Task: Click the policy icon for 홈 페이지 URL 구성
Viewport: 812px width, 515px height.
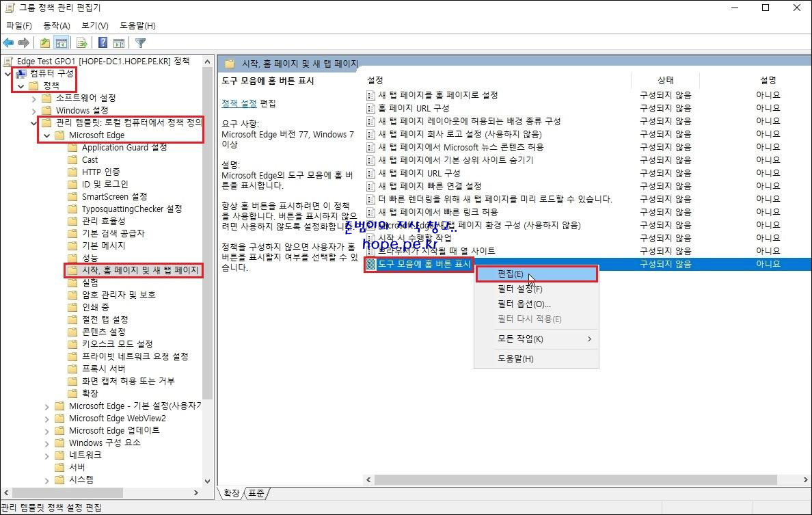Action: (370, 108)
